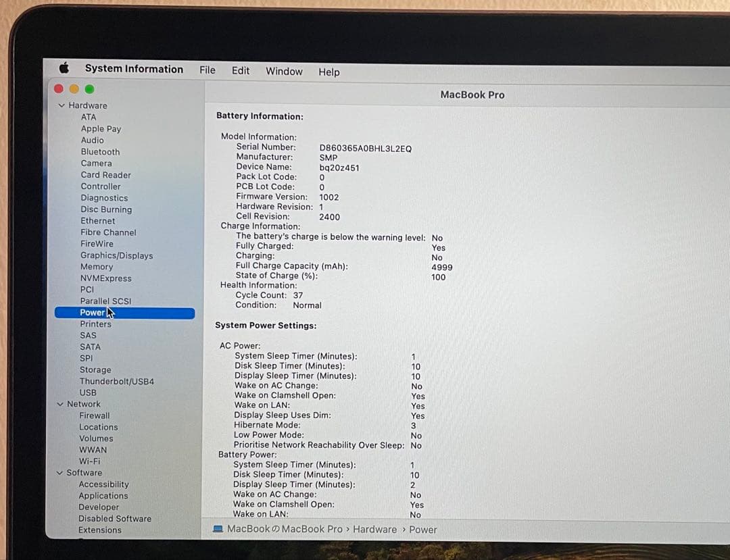Collapse the Hardware section

coord(60,105)
